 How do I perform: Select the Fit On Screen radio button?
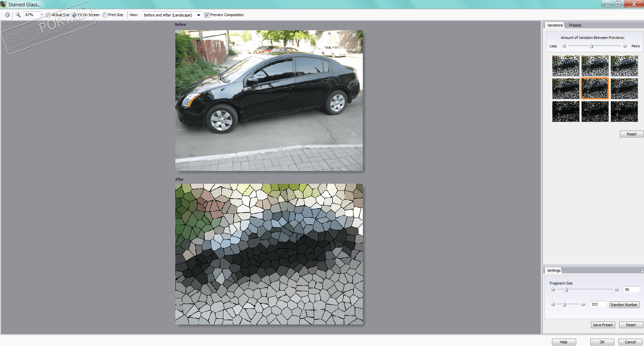pos(74,15)
